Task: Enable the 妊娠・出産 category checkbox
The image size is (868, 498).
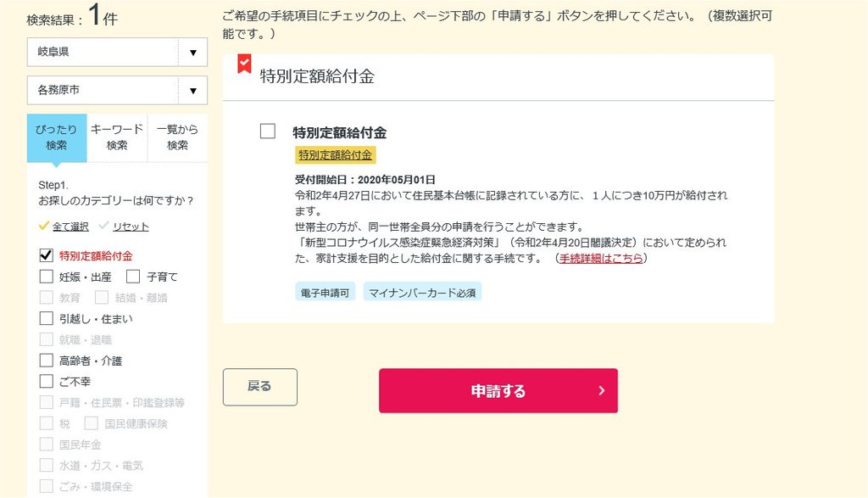Action: (x=47, y=277)
